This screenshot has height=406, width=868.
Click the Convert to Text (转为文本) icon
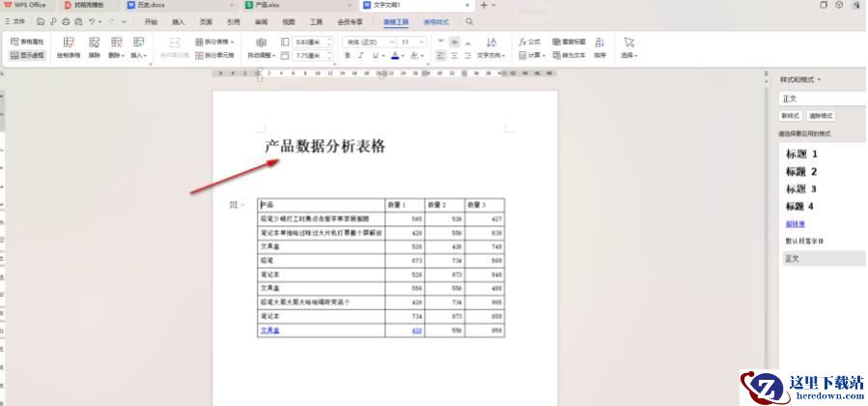(x=569, y=56)
